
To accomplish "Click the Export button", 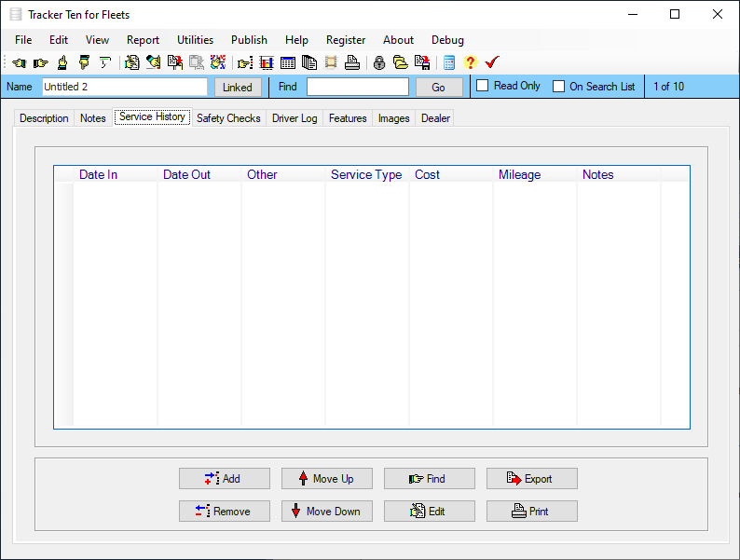I will [x=531, y=479].
